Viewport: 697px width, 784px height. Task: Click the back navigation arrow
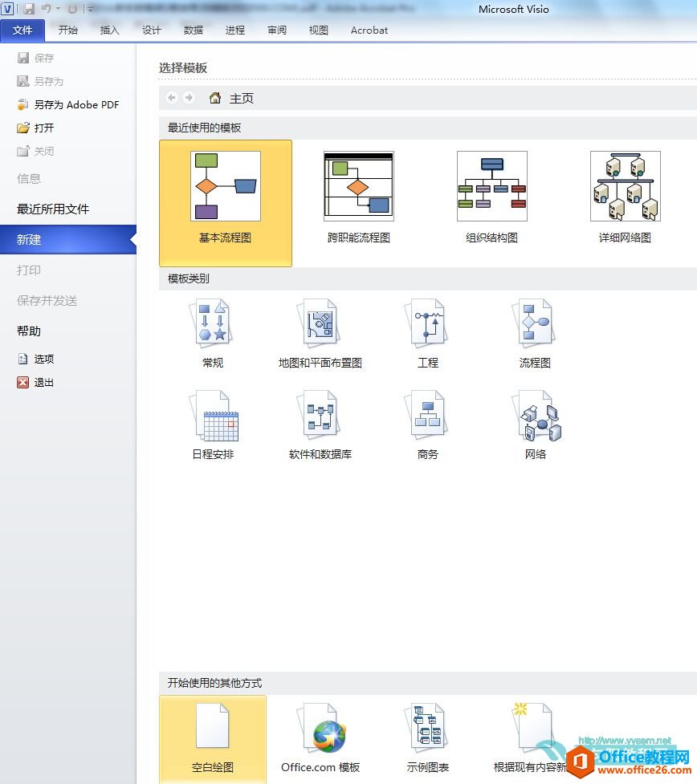point(171,97)
